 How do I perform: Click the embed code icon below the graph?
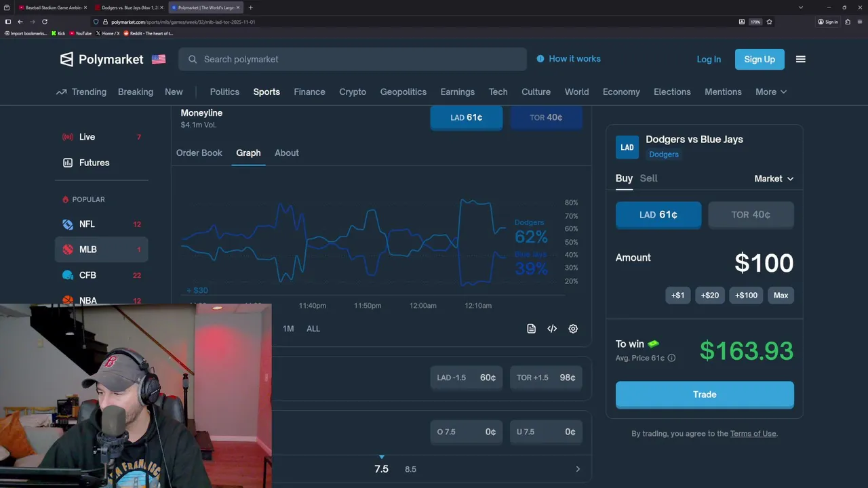552,329
